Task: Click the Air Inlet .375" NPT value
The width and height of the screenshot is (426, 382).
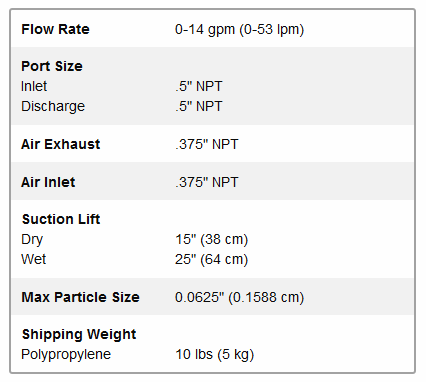Action: [x=207, y=182]
